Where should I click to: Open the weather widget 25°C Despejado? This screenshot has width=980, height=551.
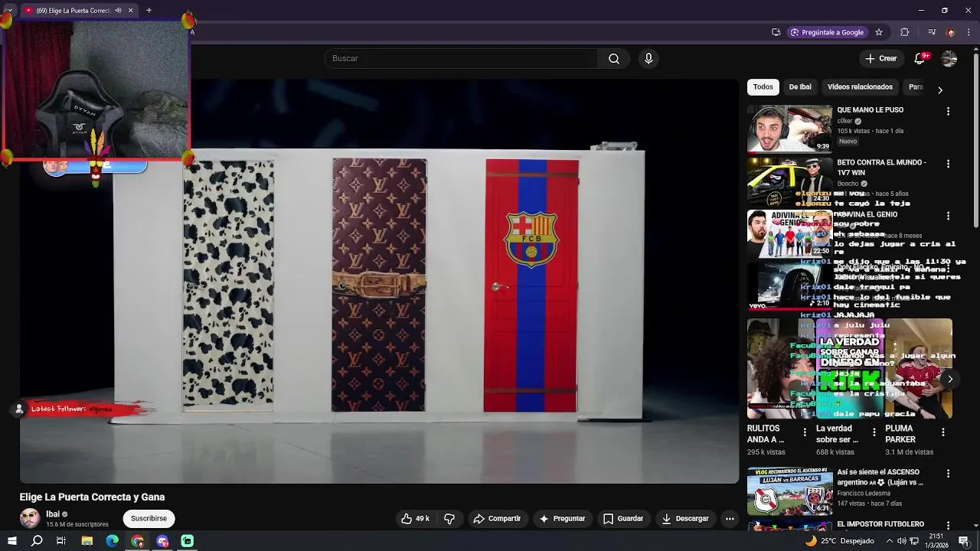(839, 541)
